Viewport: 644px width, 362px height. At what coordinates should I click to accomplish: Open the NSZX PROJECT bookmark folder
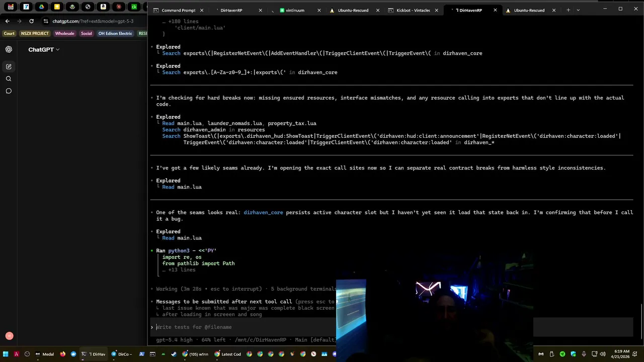pos(35,33)
